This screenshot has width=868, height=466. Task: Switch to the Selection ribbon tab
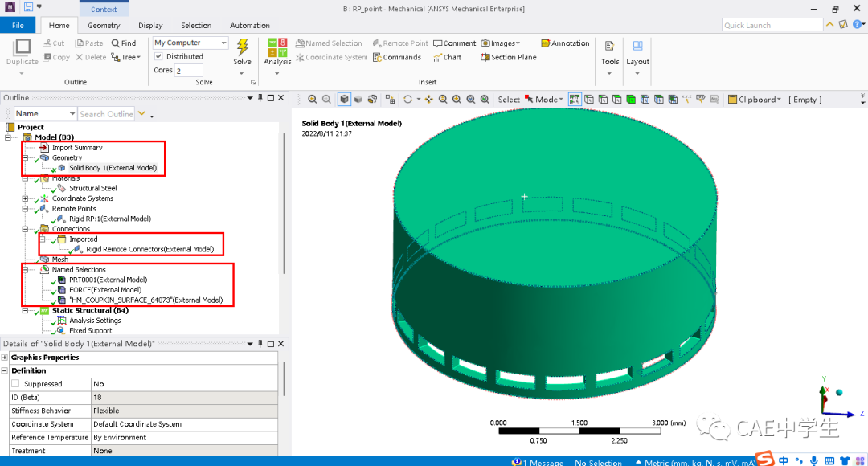click(x=196, y=26)
